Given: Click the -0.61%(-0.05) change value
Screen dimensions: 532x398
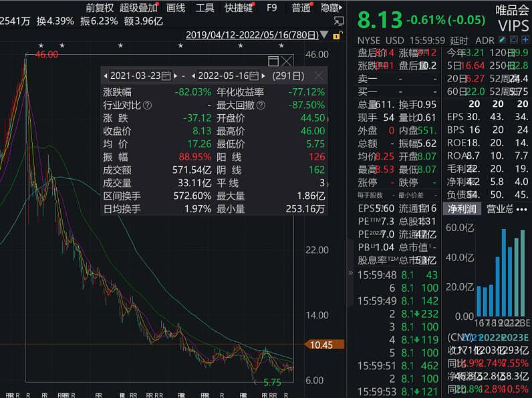Looking at the screenshot, I should pyautogui.click(x=446, y=20).
